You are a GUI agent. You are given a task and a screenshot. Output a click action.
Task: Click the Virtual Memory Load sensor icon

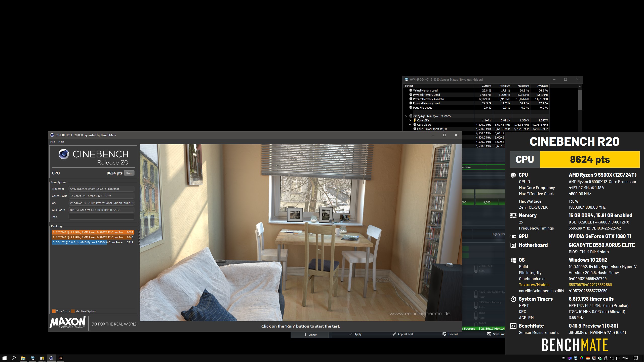411,90
